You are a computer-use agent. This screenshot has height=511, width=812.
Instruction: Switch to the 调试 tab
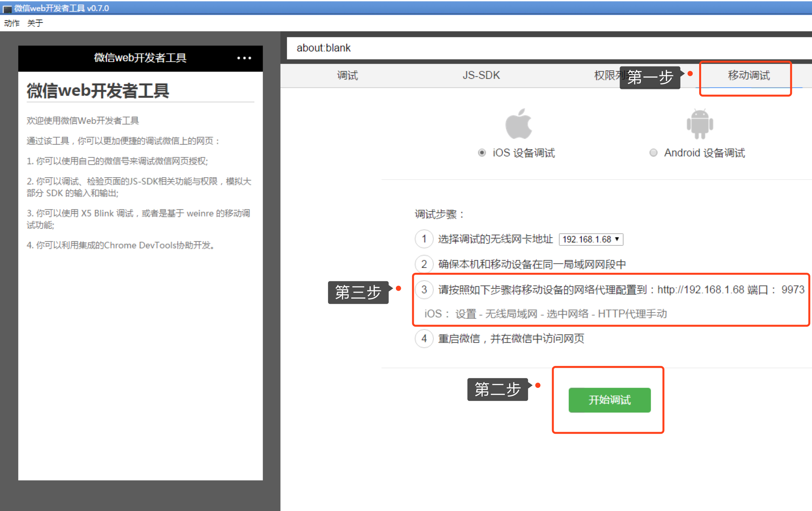[347, 75]
